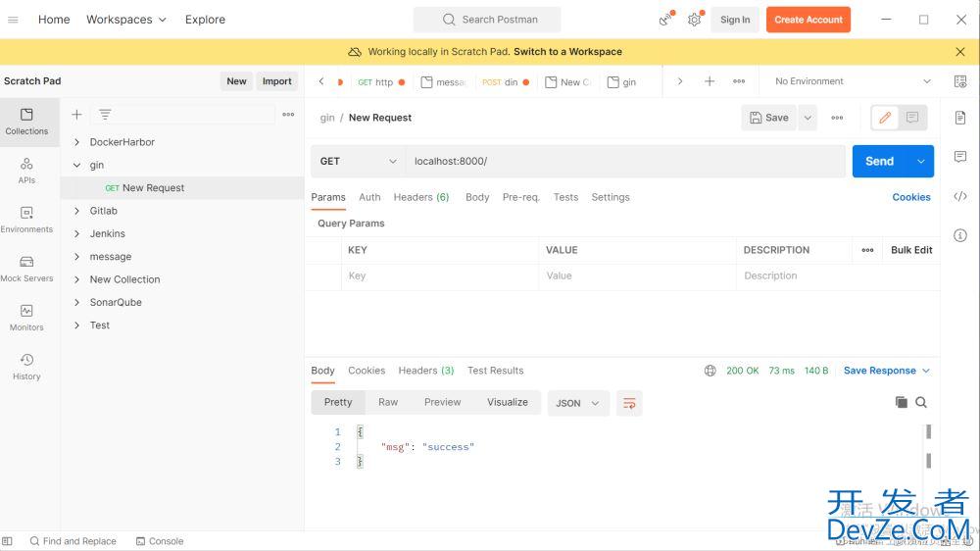
Task: Switch to the Headers (6) request tab
Action: click(421, 197)
